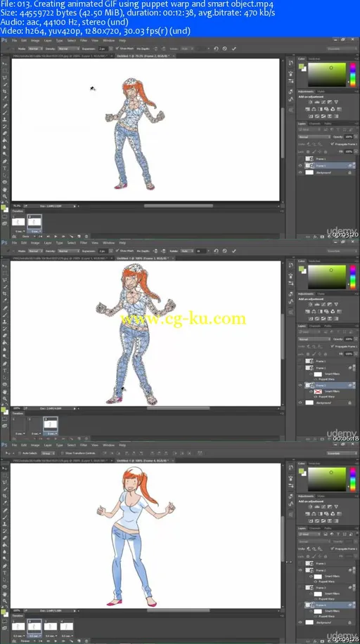
Task: Open layer blend mode dropdown in 00:03:20 screenshot
Action: pos(314,137)
